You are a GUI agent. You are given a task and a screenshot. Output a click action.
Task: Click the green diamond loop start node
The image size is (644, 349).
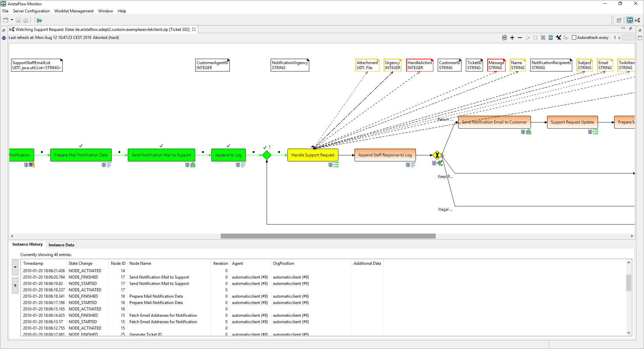tap(267, 155)
